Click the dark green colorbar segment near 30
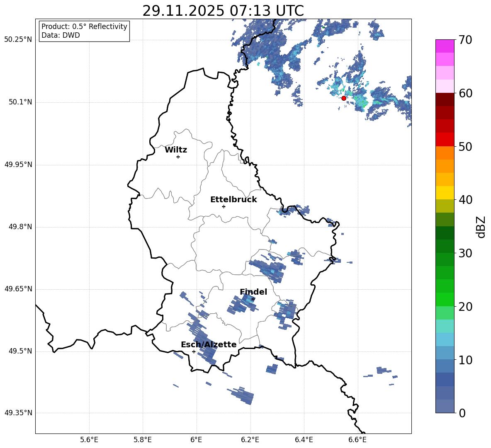Screen dimensions: 491x448 [x=445, y=246]
